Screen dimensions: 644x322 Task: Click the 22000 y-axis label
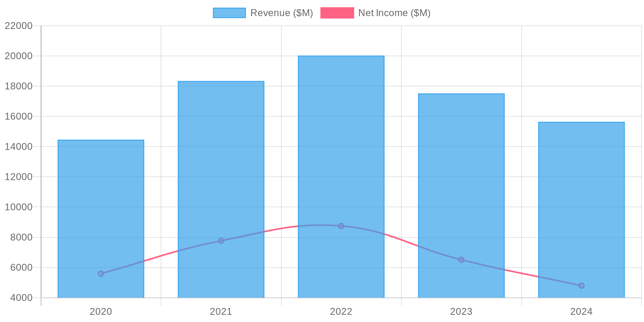(19, 26)
